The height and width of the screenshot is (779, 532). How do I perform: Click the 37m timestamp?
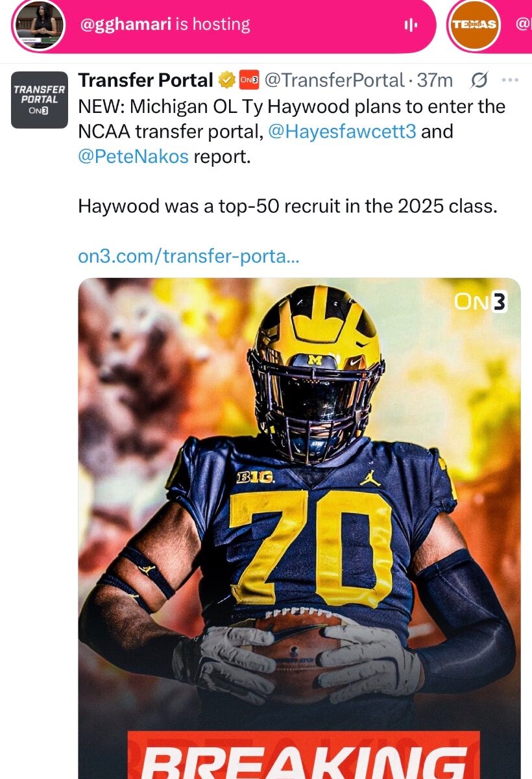click(x=435, y=80)
